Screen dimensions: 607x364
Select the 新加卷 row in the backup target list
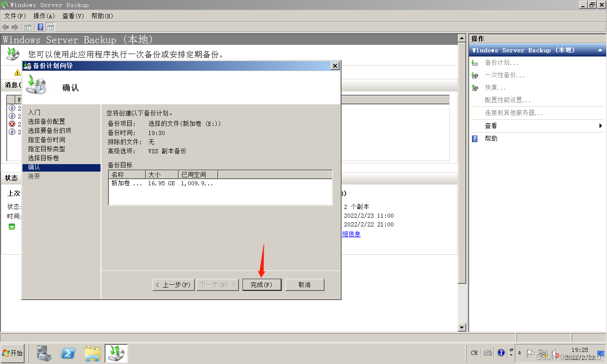(220, 183)
